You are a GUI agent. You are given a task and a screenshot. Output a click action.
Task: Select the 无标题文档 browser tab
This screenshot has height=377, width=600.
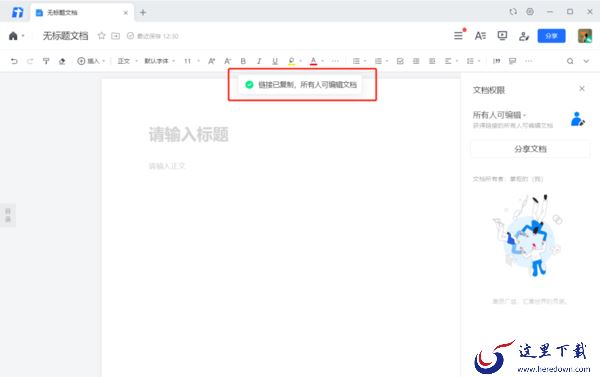click(82, 13)
